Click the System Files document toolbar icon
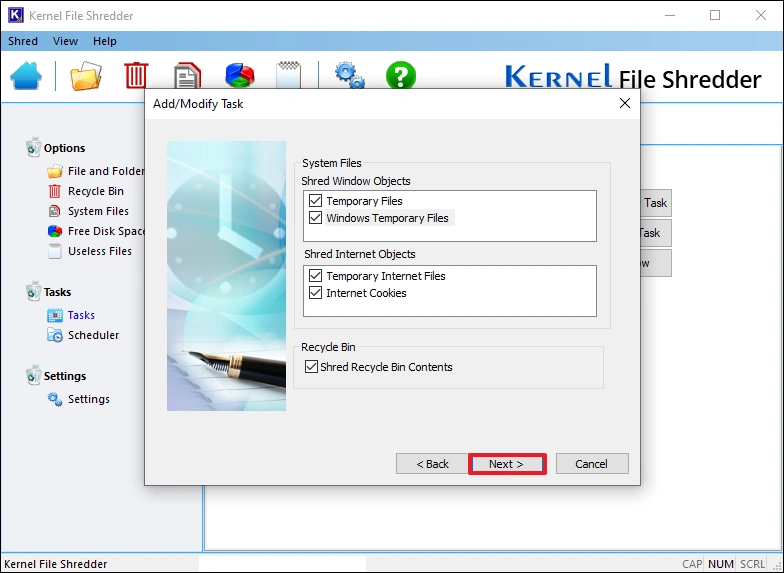784x573 pixels. tap(187, 76)
